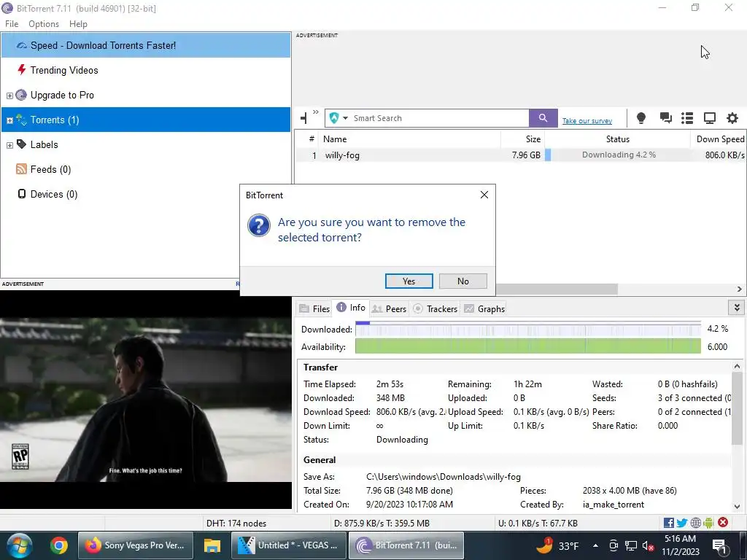Expand the Torrents tree node
Viewport: 747px width, 560px height.
[x=9, y=120]
